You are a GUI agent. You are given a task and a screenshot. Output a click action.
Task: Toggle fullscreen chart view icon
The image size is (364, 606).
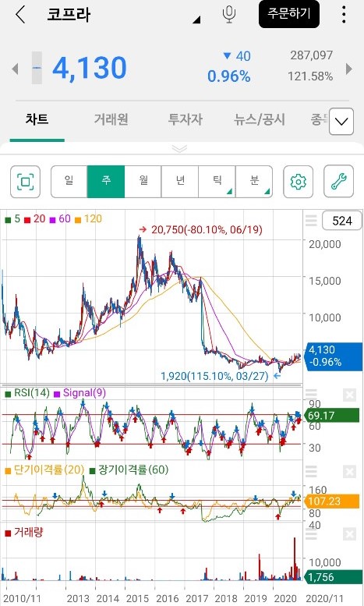(x=26, y=182)
